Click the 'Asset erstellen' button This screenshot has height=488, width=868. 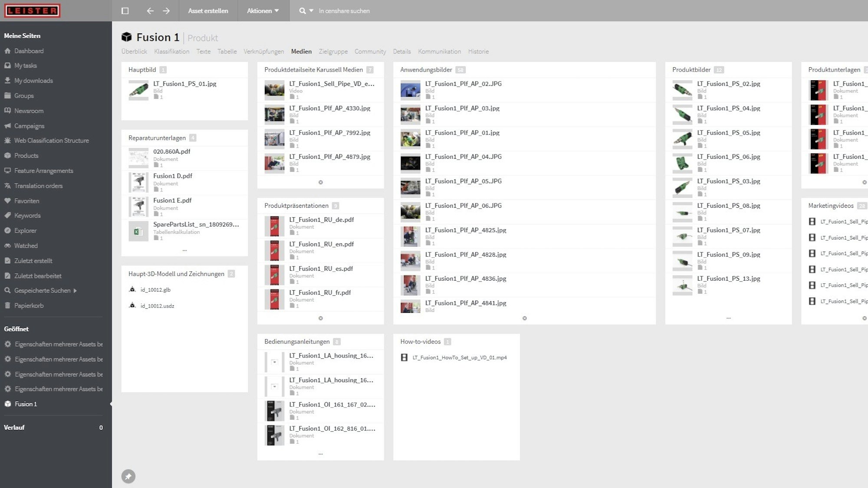[x=208, y=11]
